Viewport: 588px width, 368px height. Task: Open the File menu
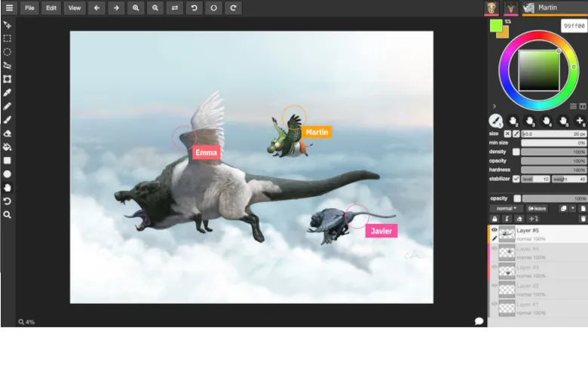point(29,8)
